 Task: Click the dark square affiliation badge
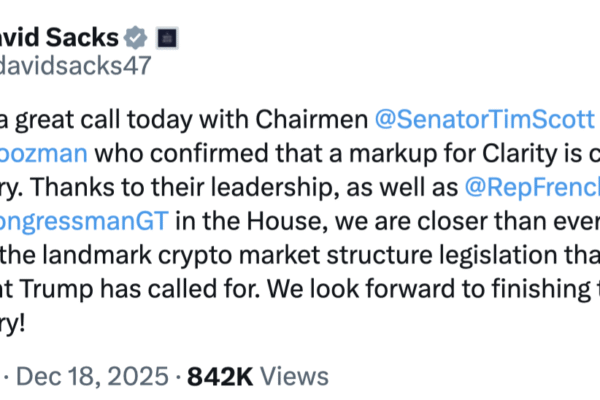coord(168,39)
